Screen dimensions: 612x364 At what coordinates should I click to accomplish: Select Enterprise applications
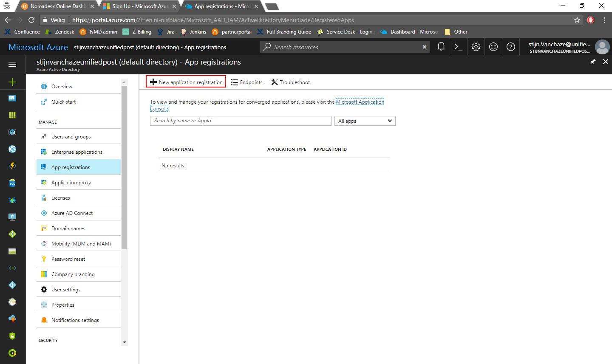(79, 152)
